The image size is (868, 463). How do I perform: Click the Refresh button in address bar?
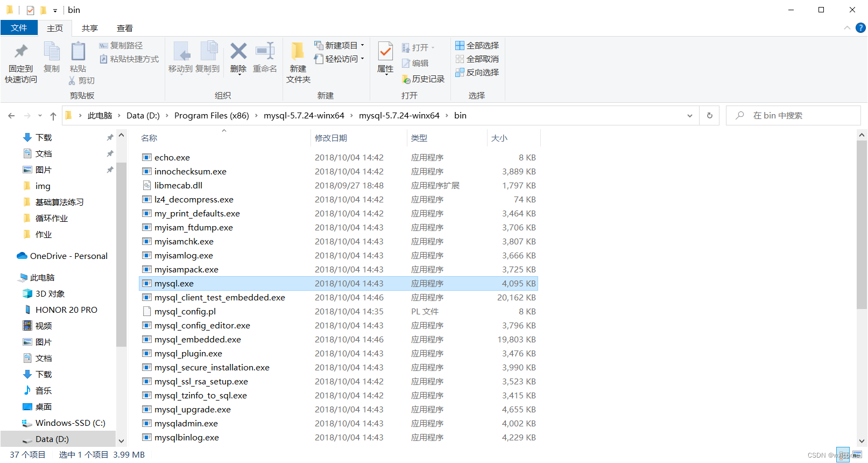coord(709,116)
